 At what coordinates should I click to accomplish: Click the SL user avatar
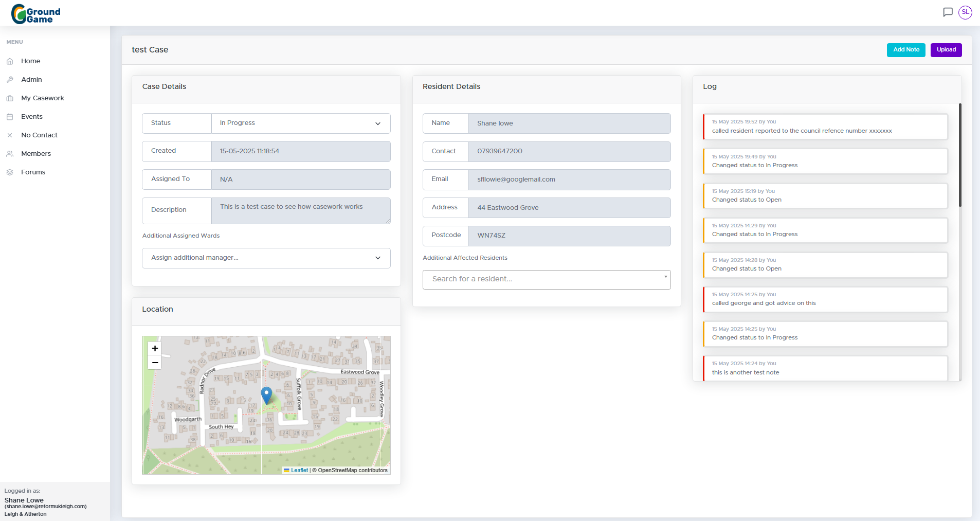pyautogui.click(x=965, y=12)
